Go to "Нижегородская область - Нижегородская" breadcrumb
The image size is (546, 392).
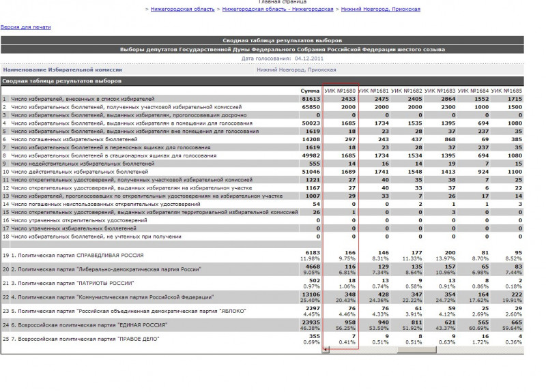coord(278,9)
